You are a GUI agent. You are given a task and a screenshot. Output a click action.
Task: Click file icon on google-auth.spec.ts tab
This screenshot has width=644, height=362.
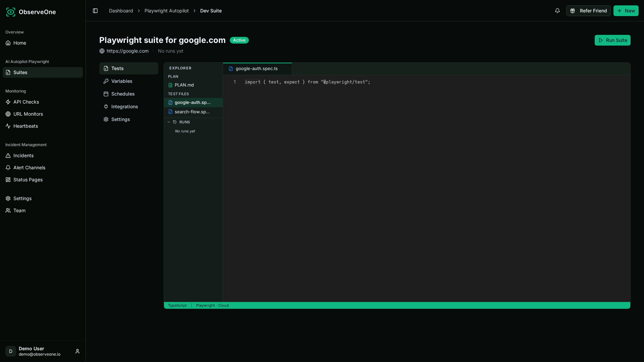231,69
